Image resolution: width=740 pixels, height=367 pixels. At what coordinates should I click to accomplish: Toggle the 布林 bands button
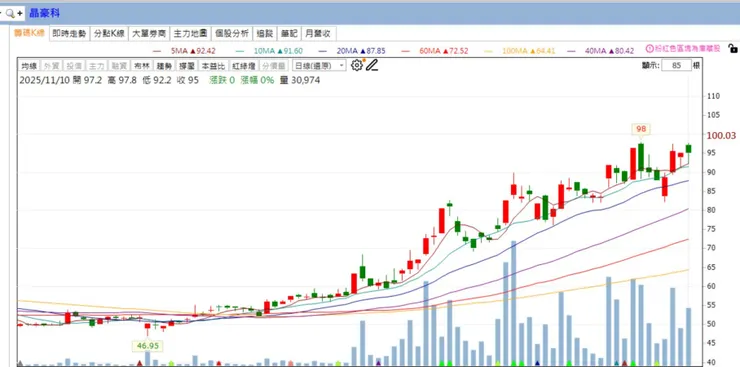click(141, 66)
